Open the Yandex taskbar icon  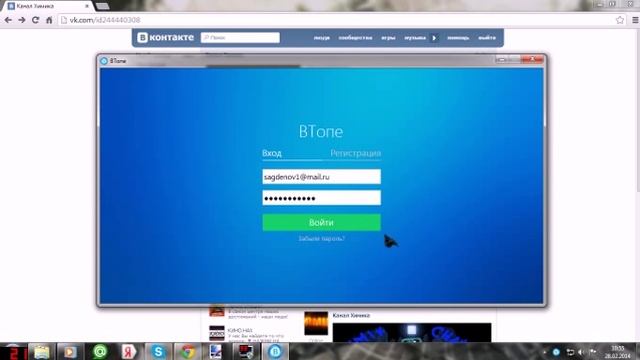[129, 352]
